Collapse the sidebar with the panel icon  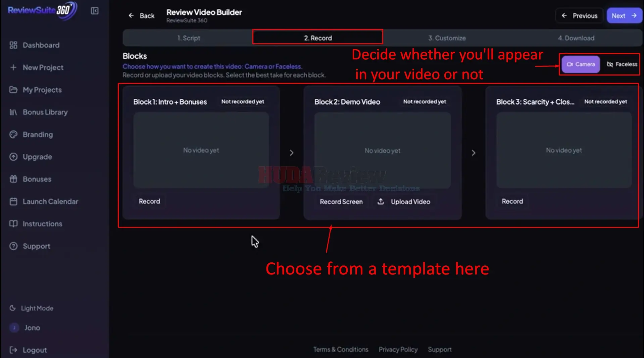click(x=94, y=11)
